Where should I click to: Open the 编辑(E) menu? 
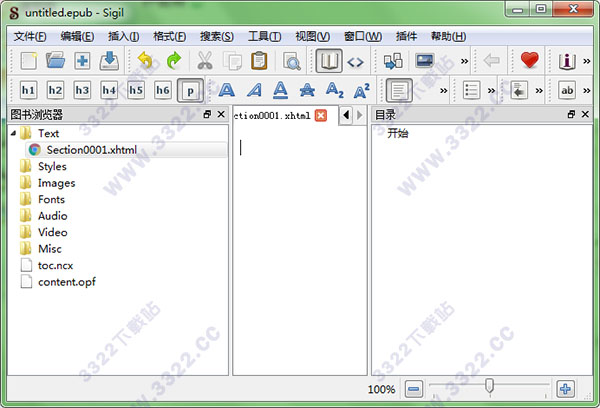(77, 37)
